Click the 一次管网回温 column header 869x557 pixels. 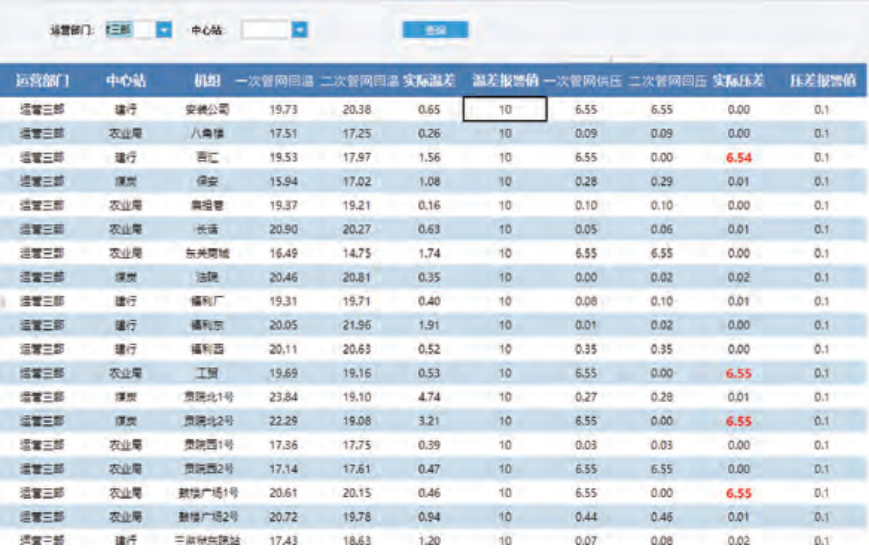[276, 80]
